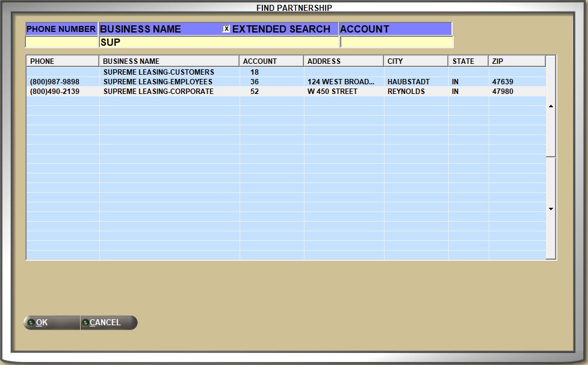This screenshot has width=588, height=365.
Task: Toggle the Extended Search checkbox
Action: (x=226, y=29)
